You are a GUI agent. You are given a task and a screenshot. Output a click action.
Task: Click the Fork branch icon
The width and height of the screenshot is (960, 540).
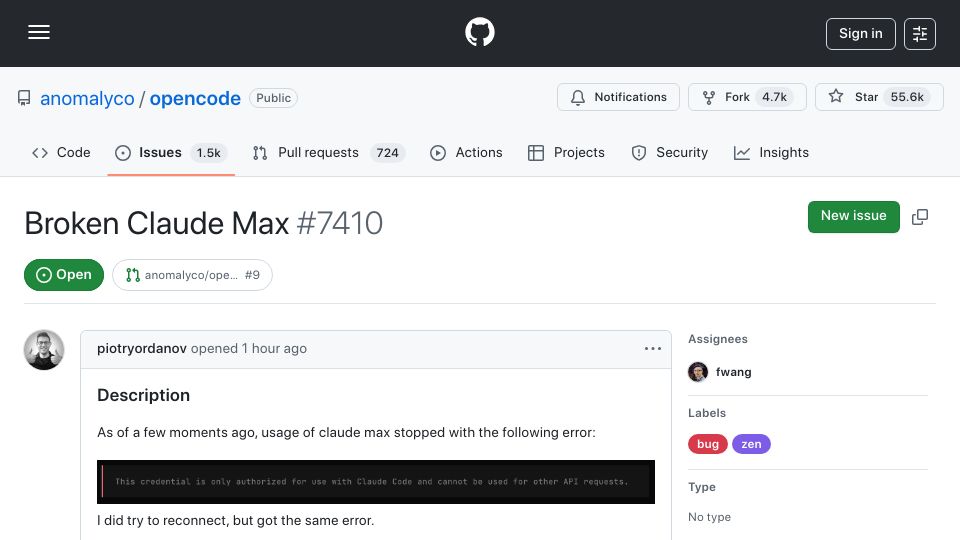[x=708, y=97]
